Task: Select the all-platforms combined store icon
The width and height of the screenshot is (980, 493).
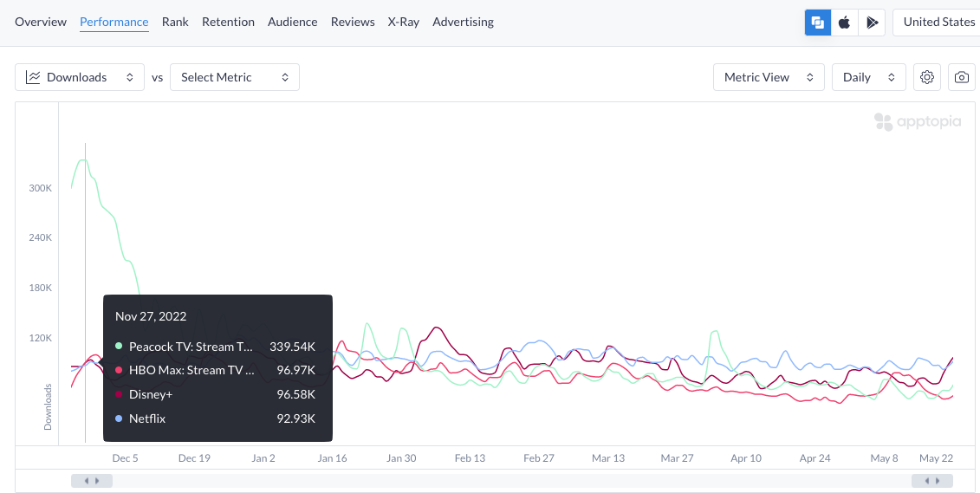Action: 817,23
